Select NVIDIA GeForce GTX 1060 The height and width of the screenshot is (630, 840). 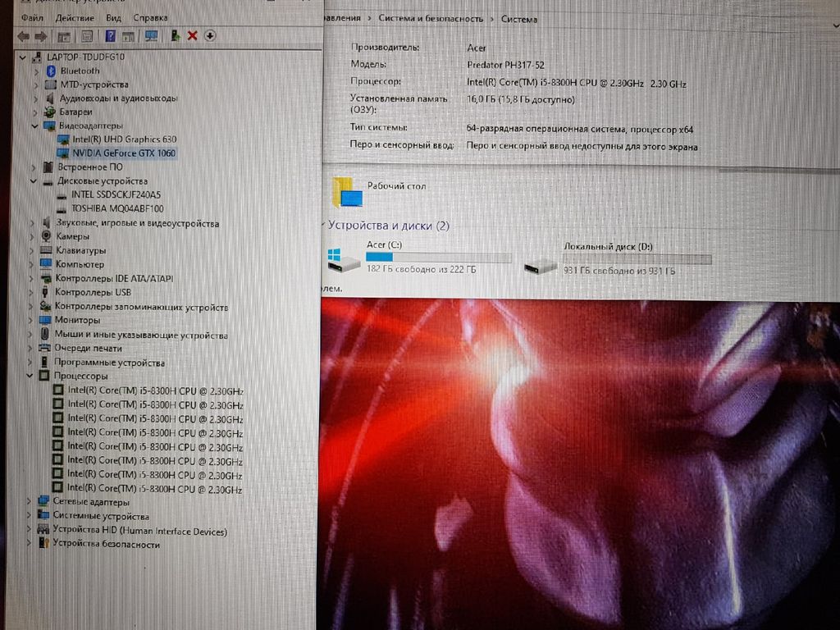click(x=124, y=153)
